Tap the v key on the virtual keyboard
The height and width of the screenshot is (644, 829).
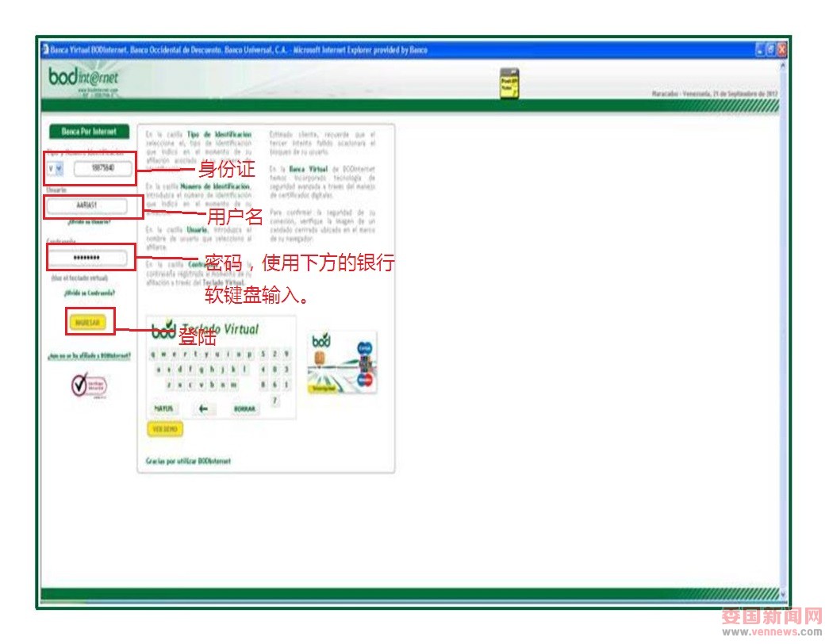click(x=201, y=385)
